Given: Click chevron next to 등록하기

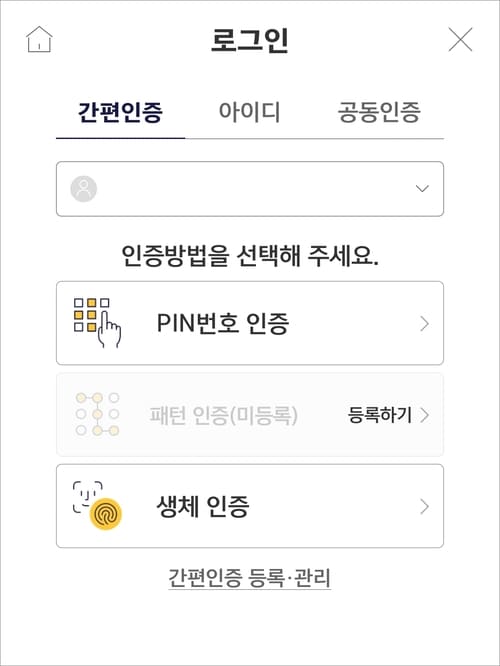Looking at the screenshot, I should [424, 415].
